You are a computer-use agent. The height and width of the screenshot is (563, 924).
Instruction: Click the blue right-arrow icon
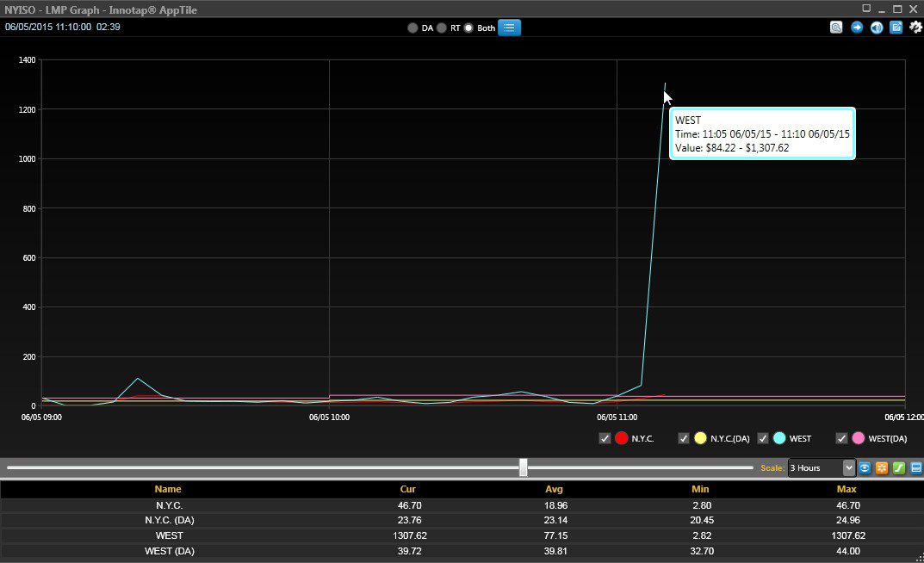[857, 27]
